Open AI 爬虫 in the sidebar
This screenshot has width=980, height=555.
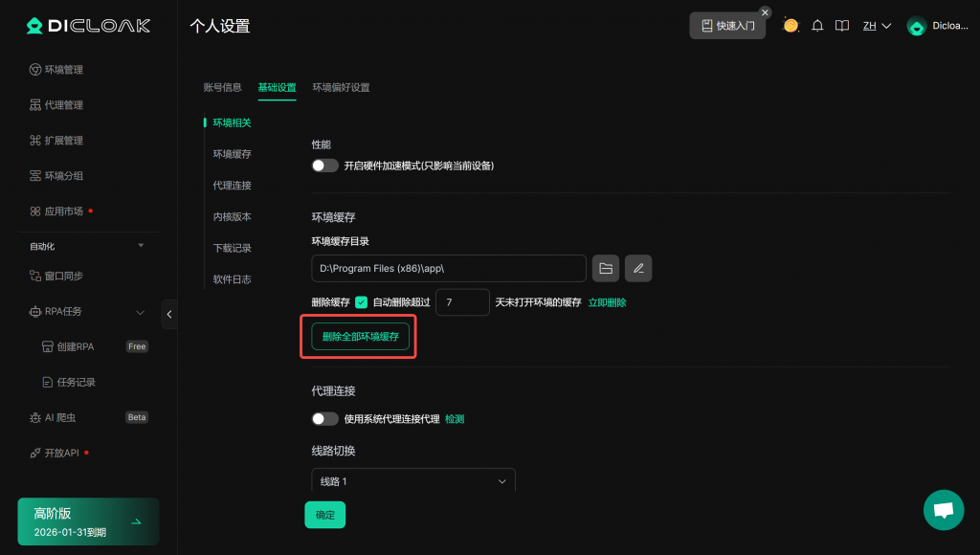[x=59, y=417]
